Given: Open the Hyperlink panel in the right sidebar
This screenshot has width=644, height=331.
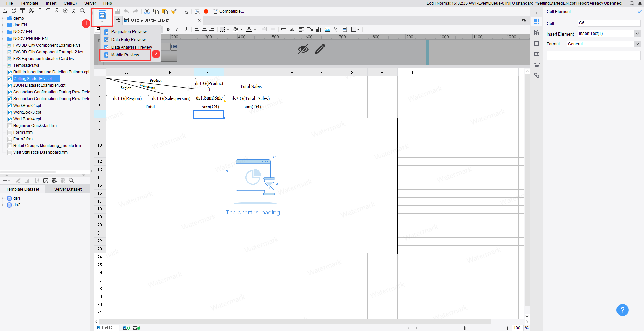Looking at the screenshot, I should tap(537, 75).
